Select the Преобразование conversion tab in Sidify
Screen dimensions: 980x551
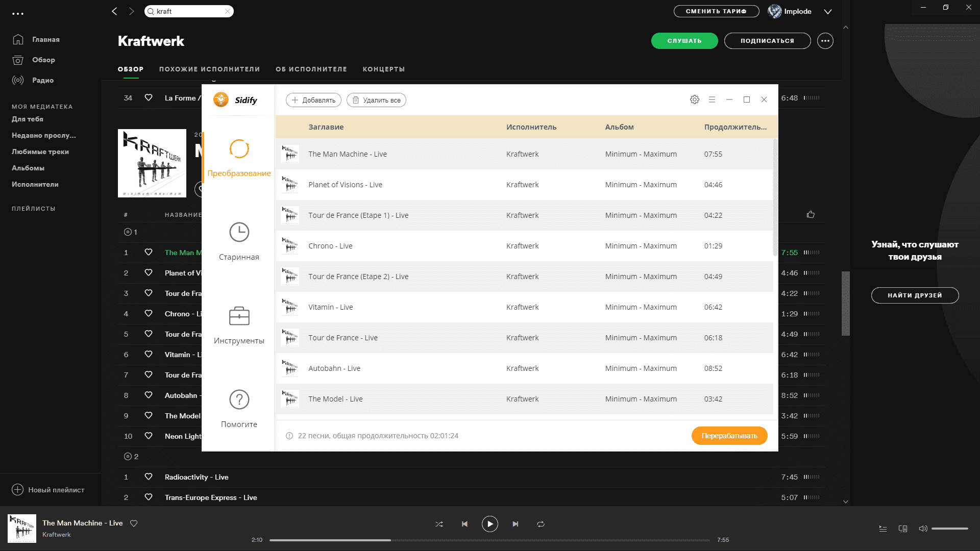click(239, 158)
